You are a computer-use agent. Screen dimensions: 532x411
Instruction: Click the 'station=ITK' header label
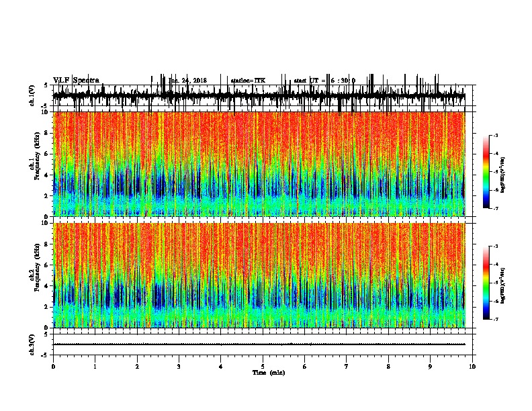click(248, 81)
